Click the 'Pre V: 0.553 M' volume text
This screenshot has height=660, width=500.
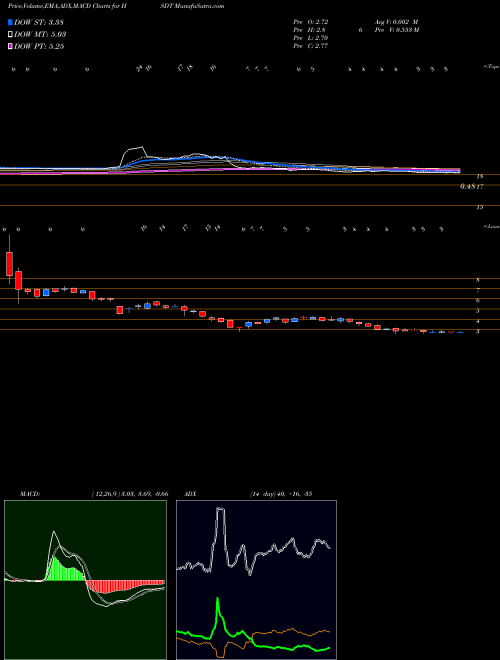pos(396,30)
